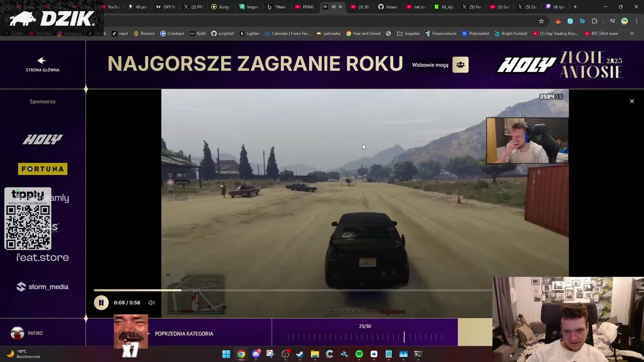Switch to the Imgur tab
Image resolution: width=644 pixels, height=362 pixels.
(249, 7)
